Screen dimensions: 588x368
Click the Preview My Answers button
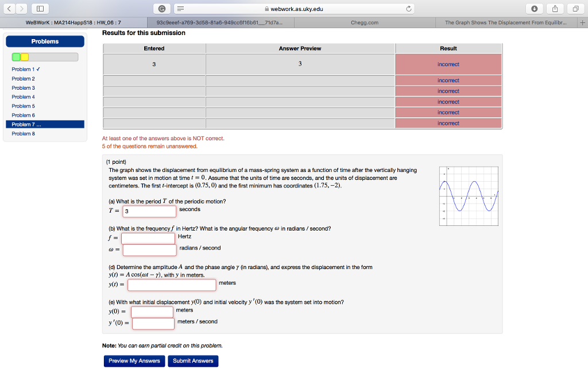pos(133,361)
